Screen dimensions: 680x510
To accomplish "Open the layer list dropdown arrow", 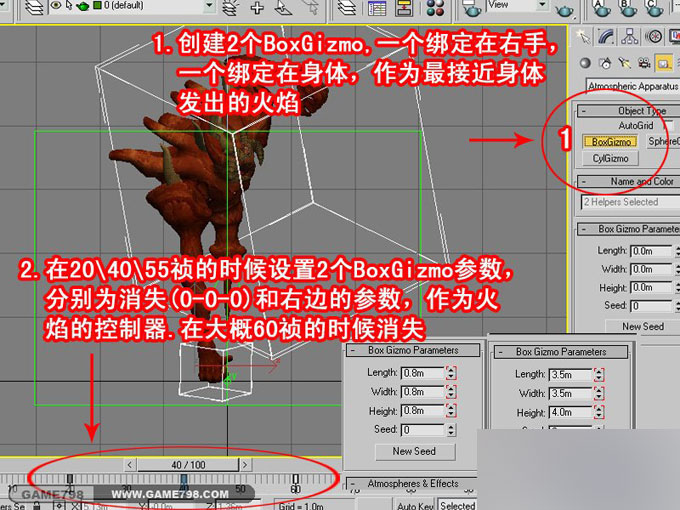I will click(x=209, y=6).
